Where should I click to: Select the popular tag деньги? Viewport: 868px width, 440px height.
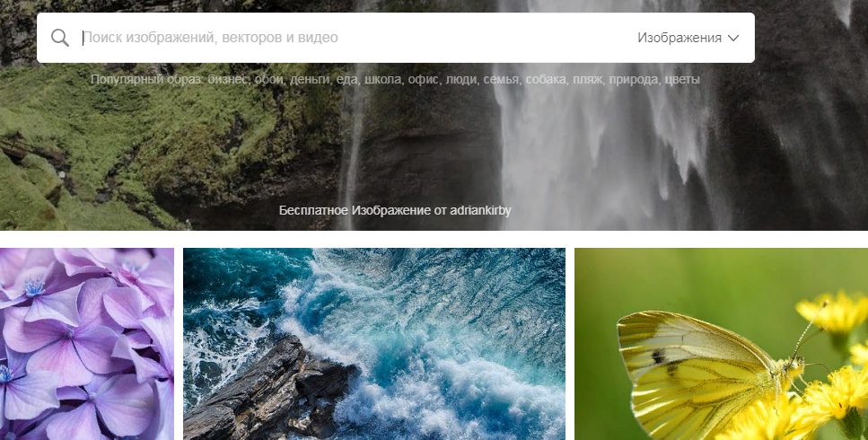pyautogui.click(x=310, y=80)
